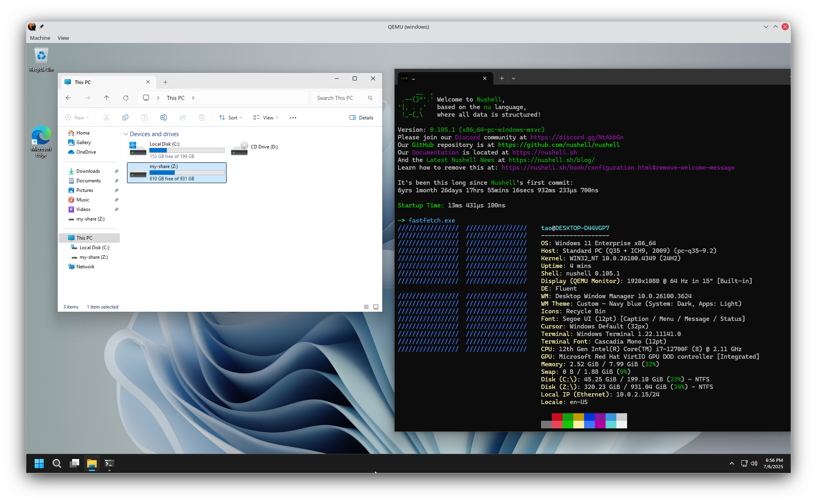Open the New dropdown in Explorer
817x504 pixels.
click(77, 117)
